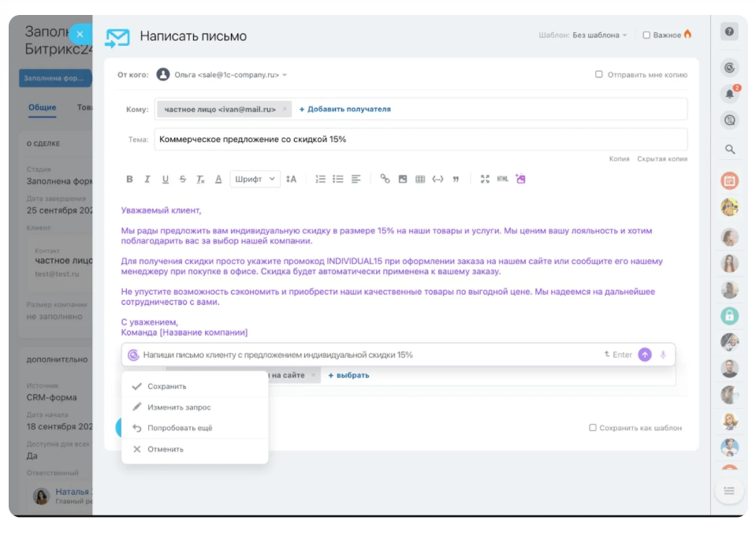Tick "Сохранить как шаблон" checkbox

(593, 428)
